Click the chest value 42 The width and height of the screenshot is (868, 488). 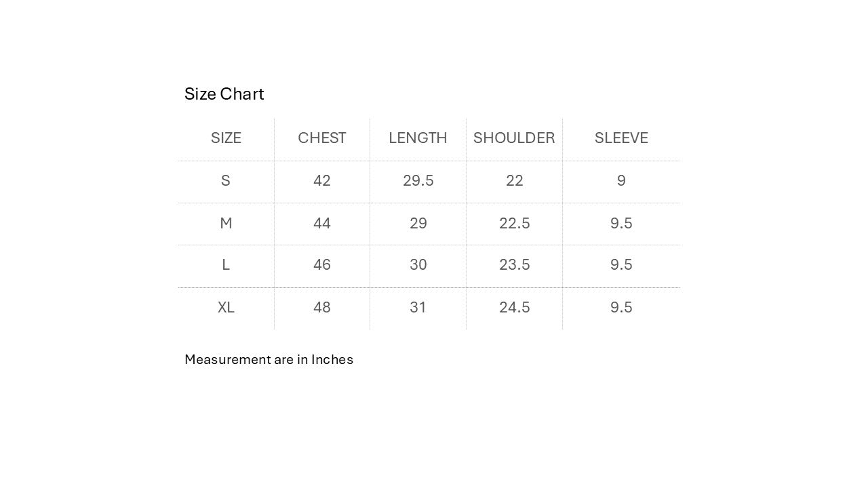(322, 181)
